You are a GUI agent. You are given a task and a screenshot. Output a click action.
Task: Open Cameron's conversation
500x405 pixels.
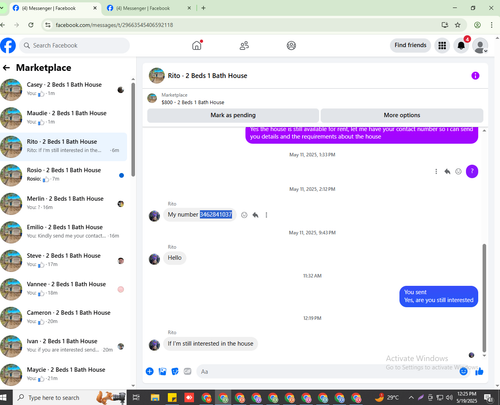63,317
